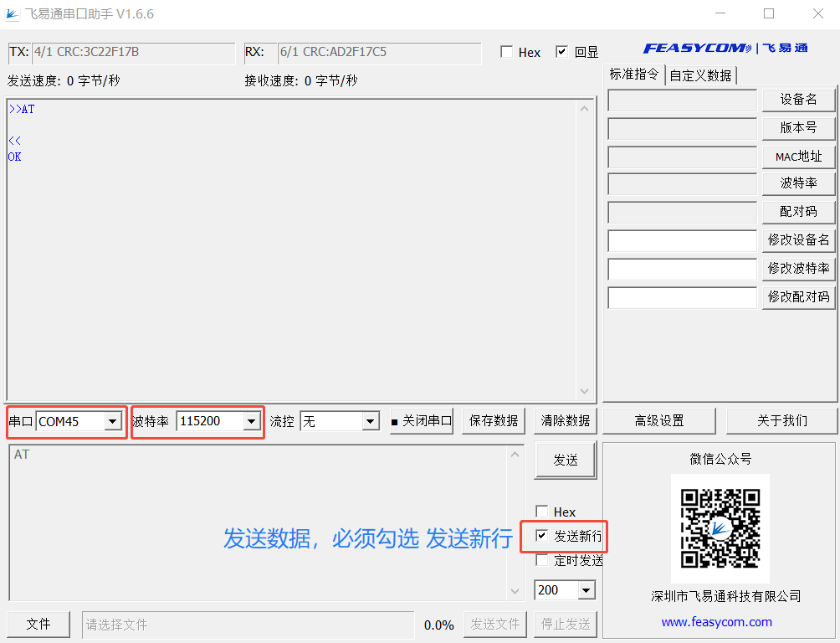
Task: Uncheck the 发送新行 checkbox
Action: tap(542, 536)
